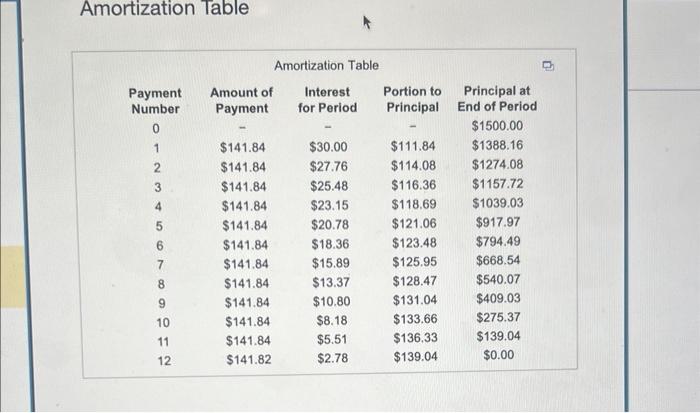
Task: Click the 'Amortization Table' page heading
Action: tap(164, 8)
